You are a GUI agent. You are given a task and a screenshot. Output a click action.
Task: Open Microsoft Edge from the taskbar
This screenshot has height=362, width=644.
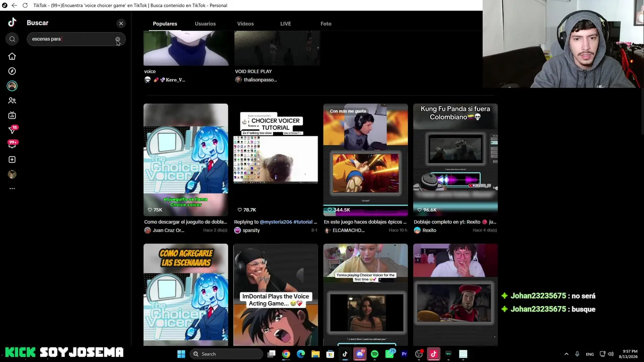(x=301, y=354)
